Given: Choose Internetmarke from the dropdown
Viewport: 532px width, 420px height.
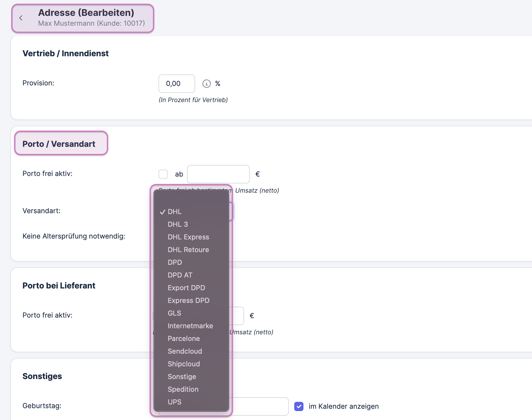Looking at the screenshot, I should (x=190, y=326).
